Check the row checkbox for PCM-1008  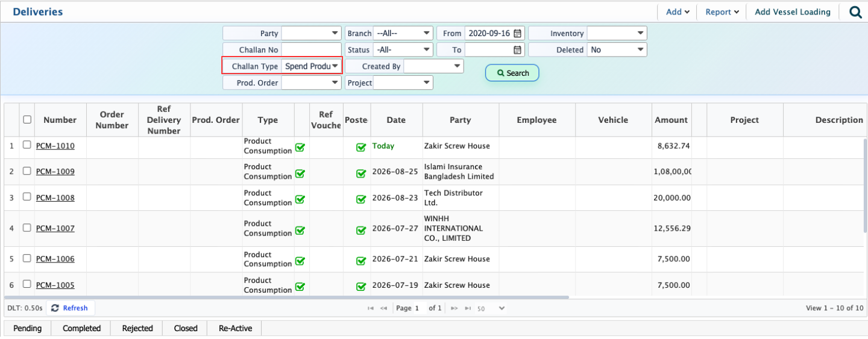click(x=27, y=197)
